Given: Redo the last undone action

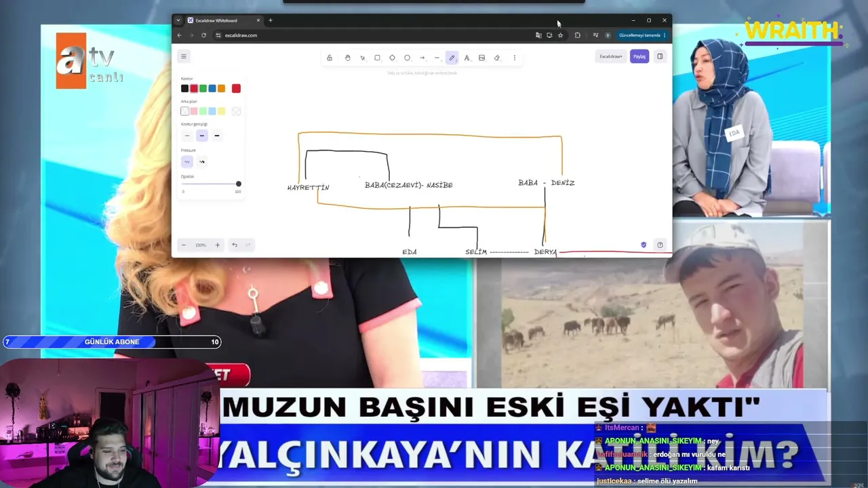Looking at the screenshot, I should click(x=248, y=245).
